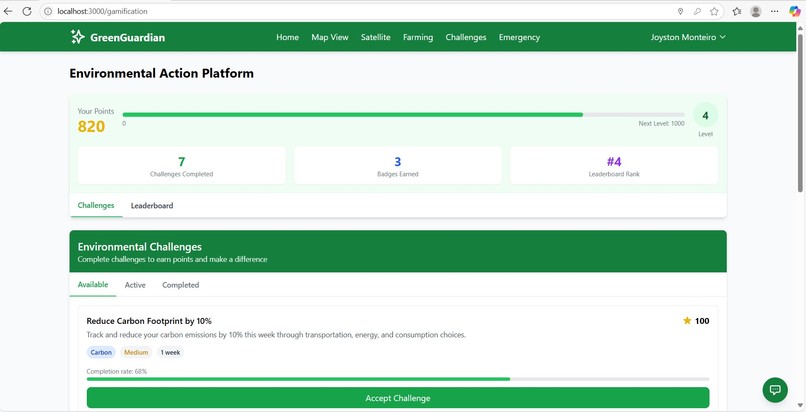Expand the Joyston Monteiro user menu
Screen dimensions: 806x412
[688, 37]
